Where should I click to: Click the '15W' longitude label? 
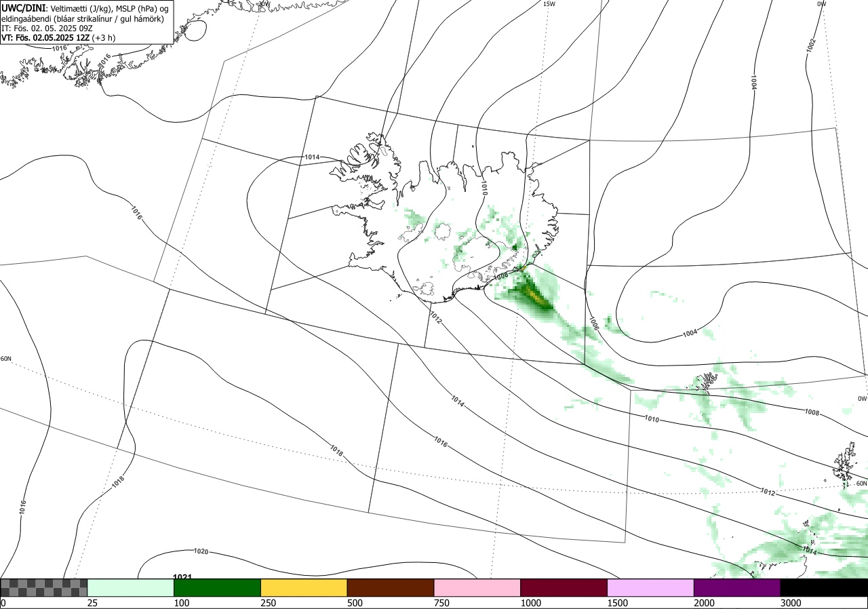549,4
